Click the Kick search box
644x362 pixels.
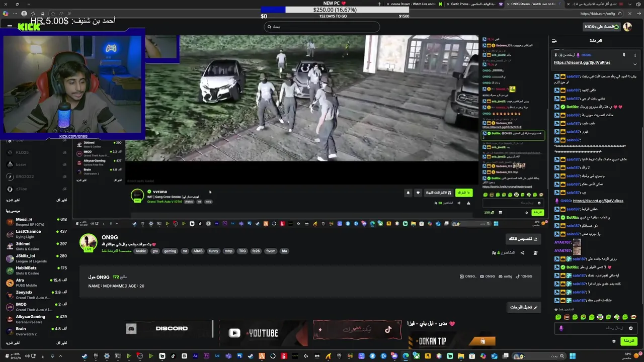coord(322,27)
